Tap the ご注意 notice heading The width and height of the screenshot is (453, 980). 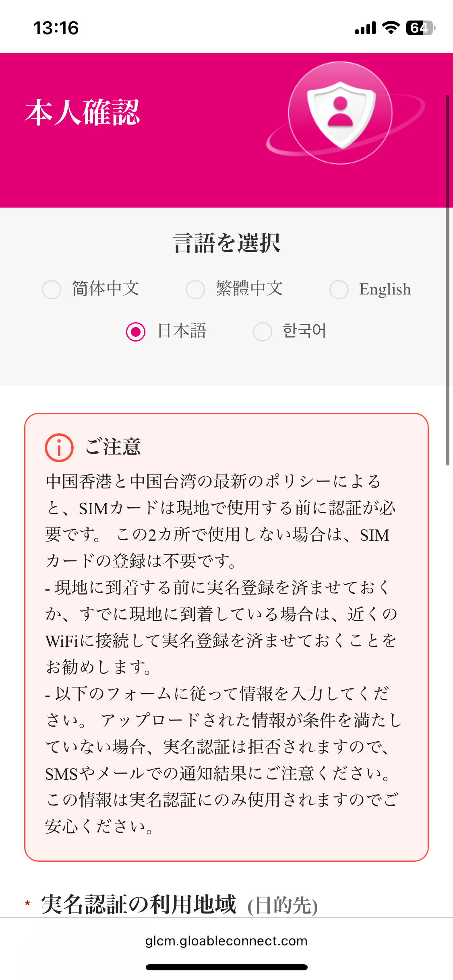click(113, 447)
